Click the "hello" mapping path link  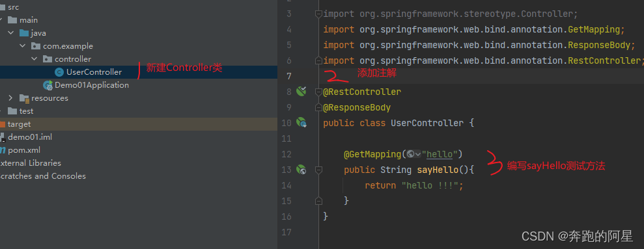tap(440, 154)
